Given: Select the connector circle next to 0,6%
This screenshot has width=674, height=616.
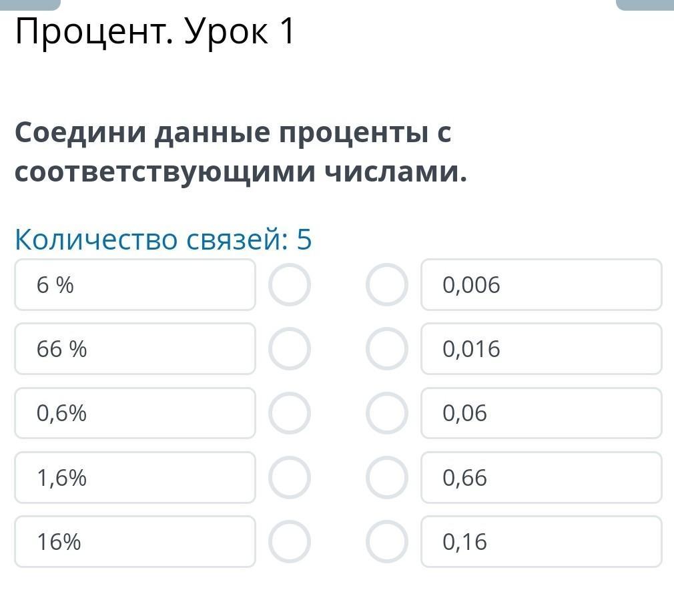Looking at the screenshot, I should [x=290, y=412].
